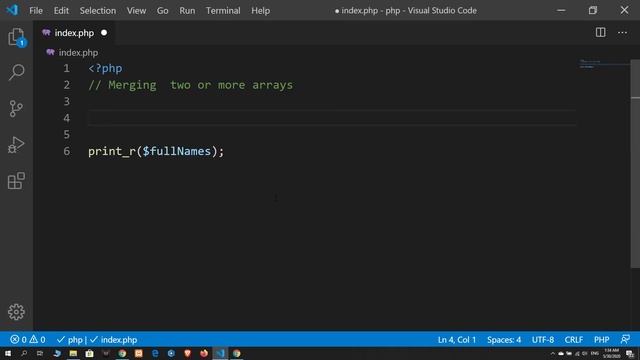The image size is (640, 360).
Task: Change indentation via Spaces: 4
Action: pos(504,339)
